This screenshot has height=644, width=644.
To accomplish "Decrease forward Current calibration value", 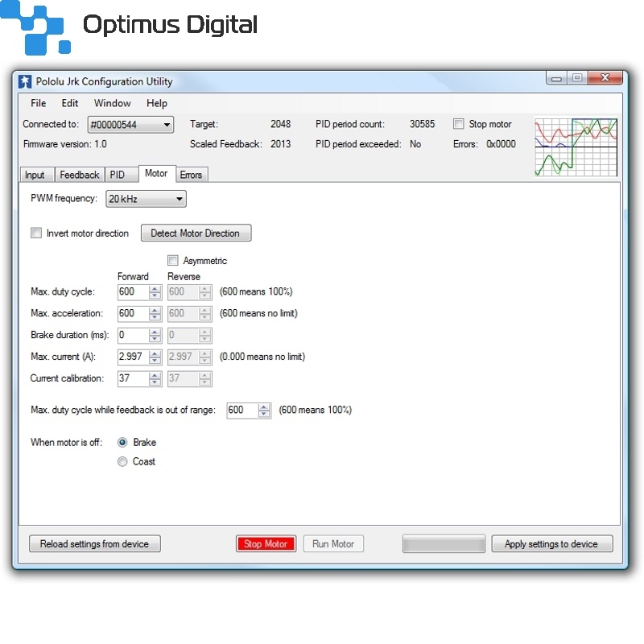I will 155,382.
